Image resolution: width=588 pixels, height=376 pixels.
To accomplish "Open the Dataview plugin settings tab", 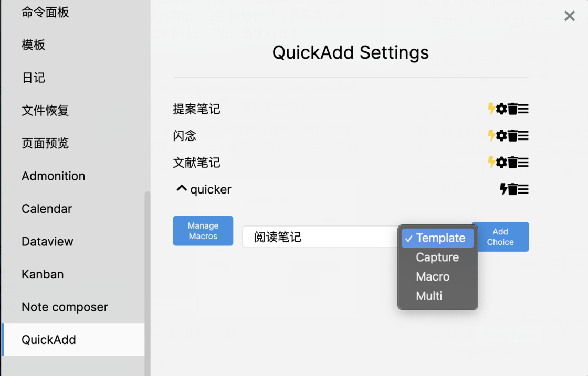I will coord(47,242).
